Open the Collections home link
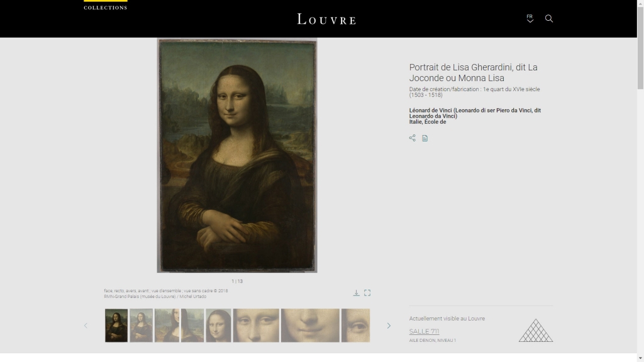The image size is (644, 362). pyautogui.click(x=105, y=6)
